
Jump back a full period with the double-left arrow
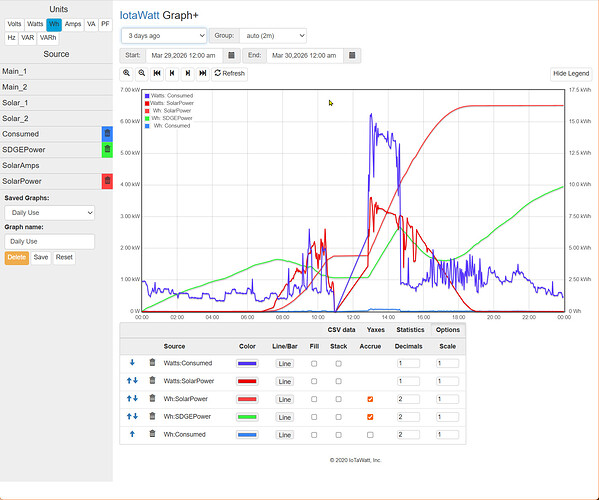click(x=157, y=73)
